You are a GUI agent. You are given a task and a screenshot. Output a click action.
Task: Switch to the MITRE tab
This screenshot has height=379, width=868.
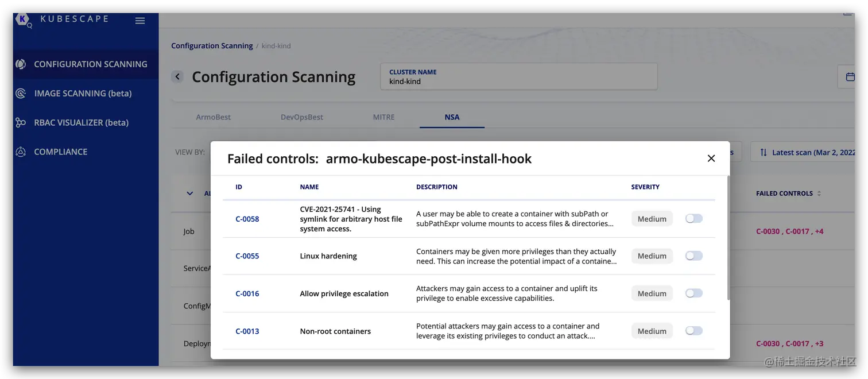pyautogui.click(x=384, y=117)
